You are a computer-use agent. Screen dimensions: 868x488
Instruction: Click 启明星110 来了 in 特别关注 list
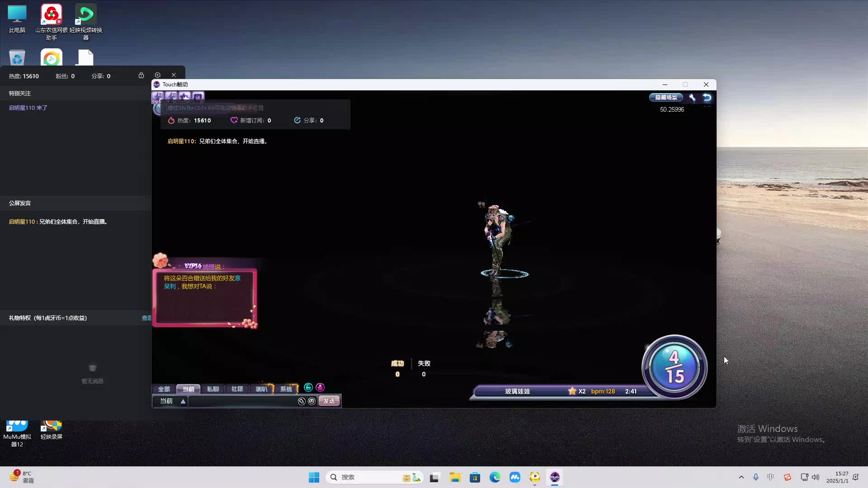pos(28,108)
